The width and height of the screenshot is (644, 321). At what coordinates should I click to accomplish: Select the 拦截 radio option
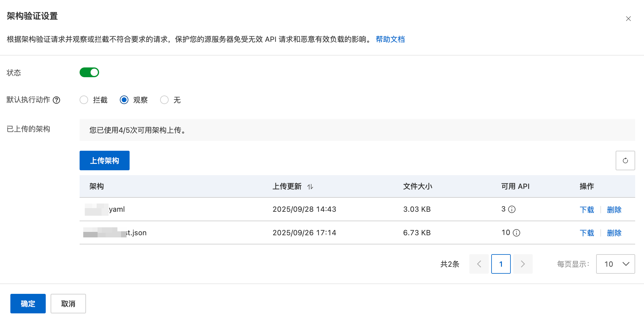[x=84, y=100]
